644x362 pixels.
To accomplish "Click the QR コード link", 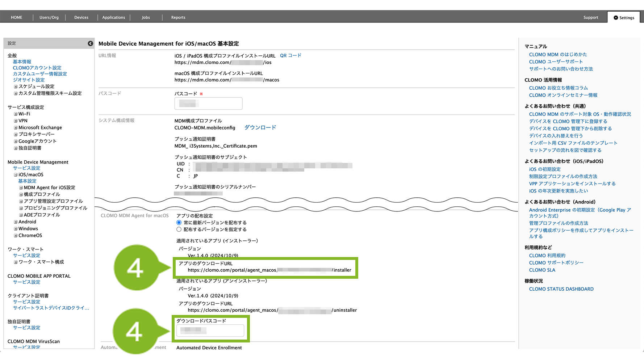I will tap(290, 56).
